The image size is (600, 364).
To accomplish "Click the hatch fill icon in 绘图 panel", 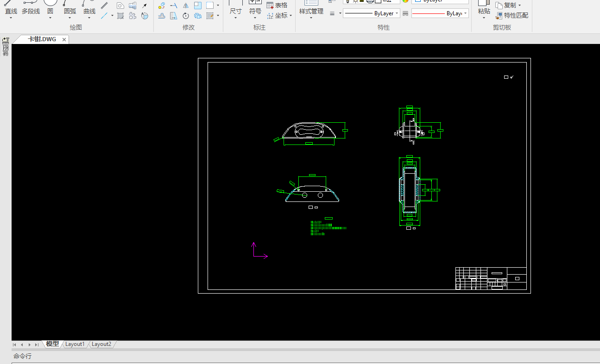I will click(120, 16).
